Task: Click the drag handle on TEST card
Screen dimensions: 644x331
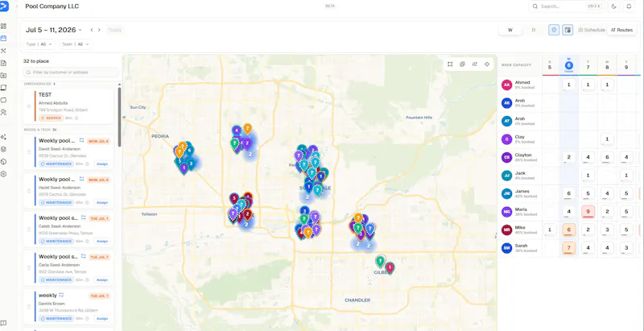Action: tap(29, 106)
